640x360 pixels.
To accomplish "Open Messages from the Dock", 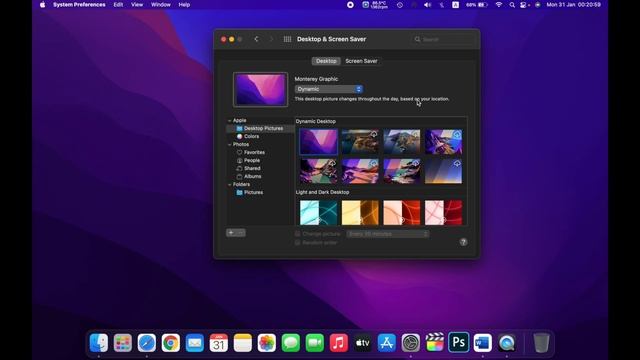I will click(291, 342).
